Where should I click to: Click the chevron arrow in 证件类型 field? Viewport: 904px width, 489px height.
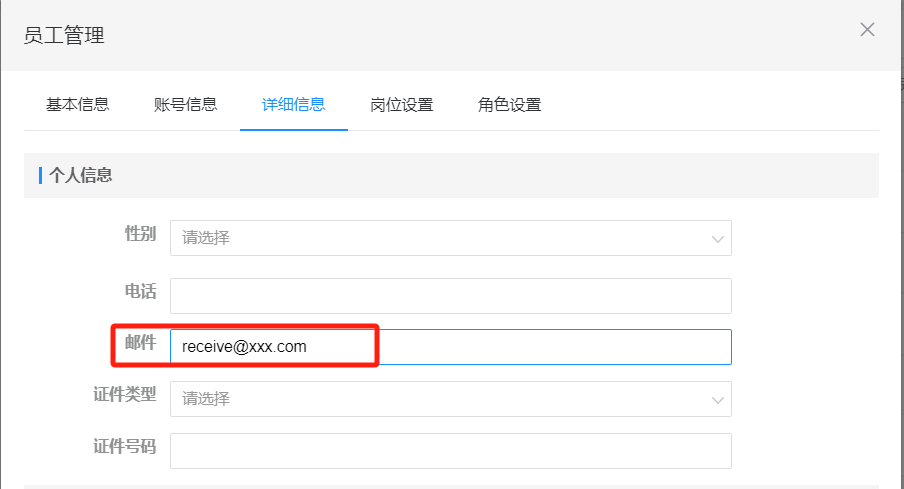[717, 400]
